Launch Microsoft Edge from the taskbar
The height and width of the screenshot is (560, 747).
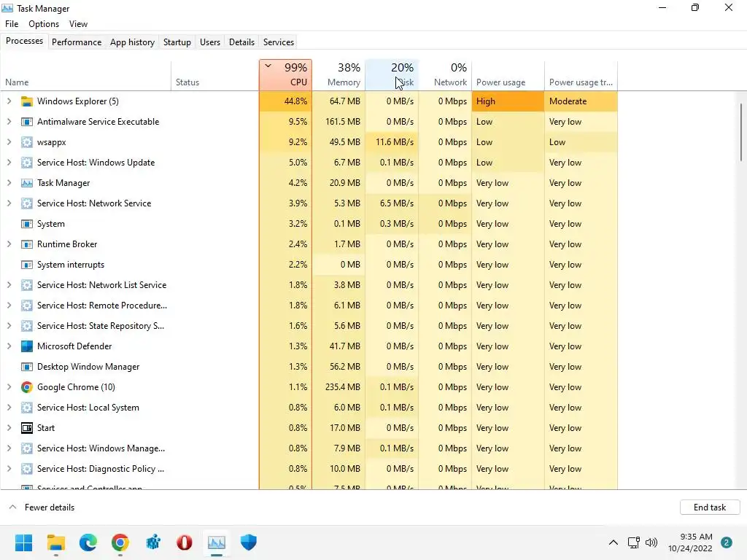(88, 542)
